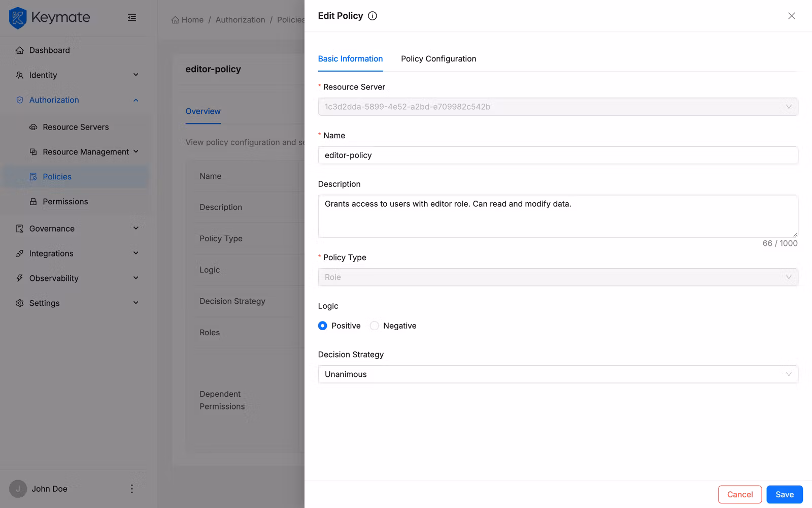Open the Decision Strategy dropdown
The height and width of the screenshot is (508, 812).
tap(557, 374)
